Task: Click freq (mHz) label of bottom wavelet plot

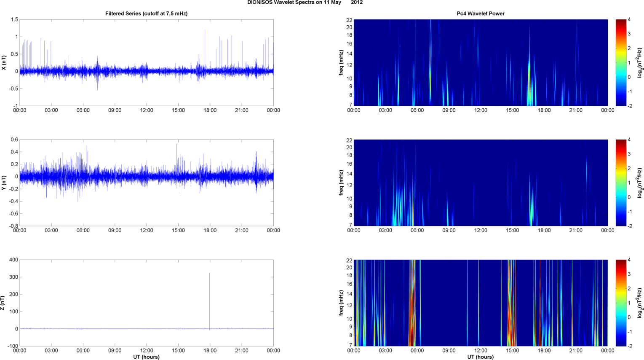Action: pos(341,303)
